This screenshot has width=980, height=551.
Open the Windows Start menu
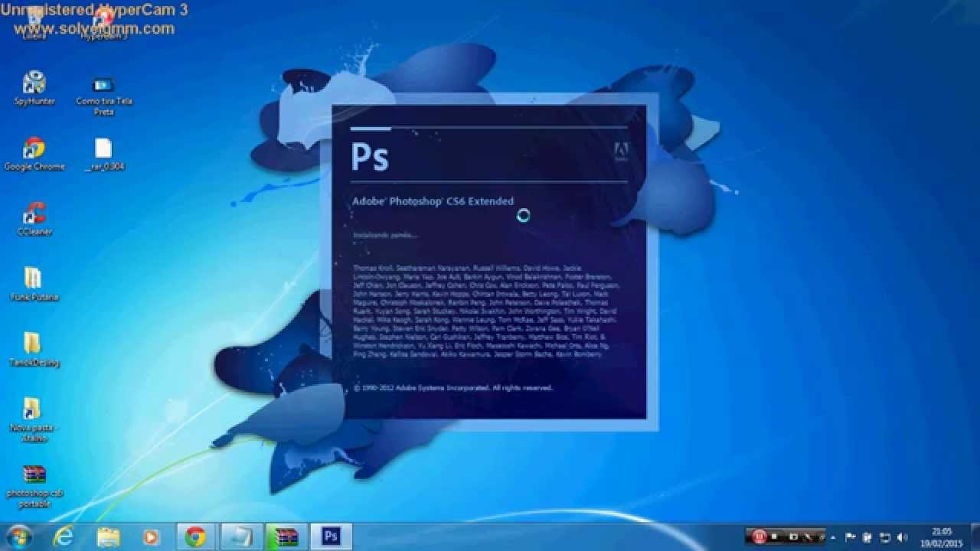point(18,536)
